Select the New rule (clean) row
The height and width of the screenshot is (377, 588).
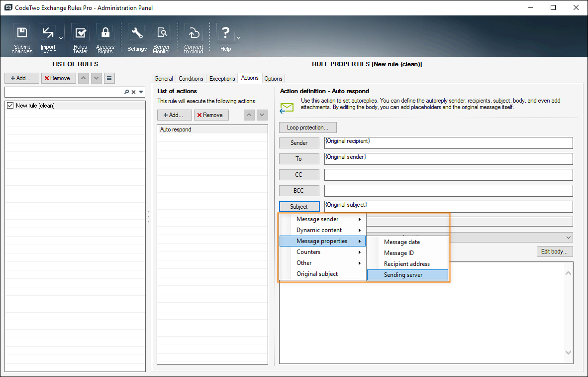(75, 106)
